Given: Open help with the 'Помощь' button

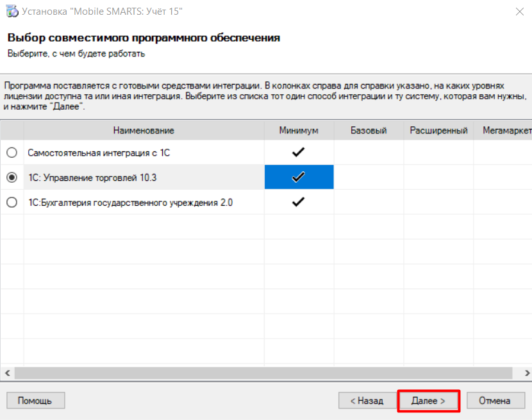Looking at the screenshot, I should pyautogui.click(x=36, y=401).
